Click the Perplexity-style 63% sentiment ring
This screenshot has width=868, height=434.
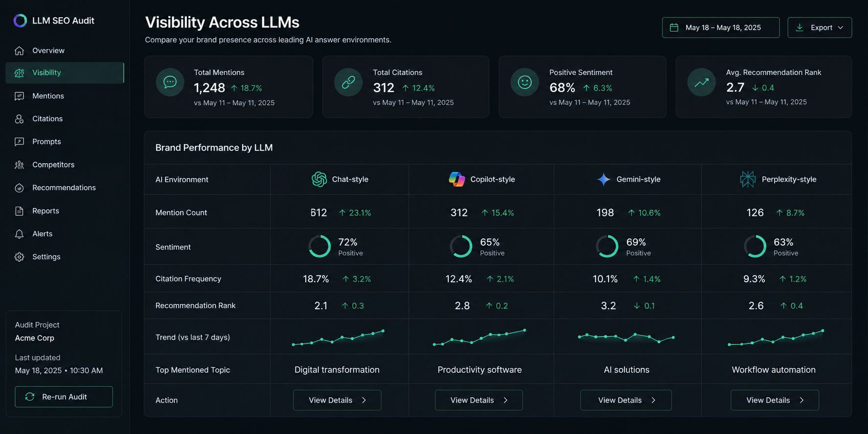point(755,246)
